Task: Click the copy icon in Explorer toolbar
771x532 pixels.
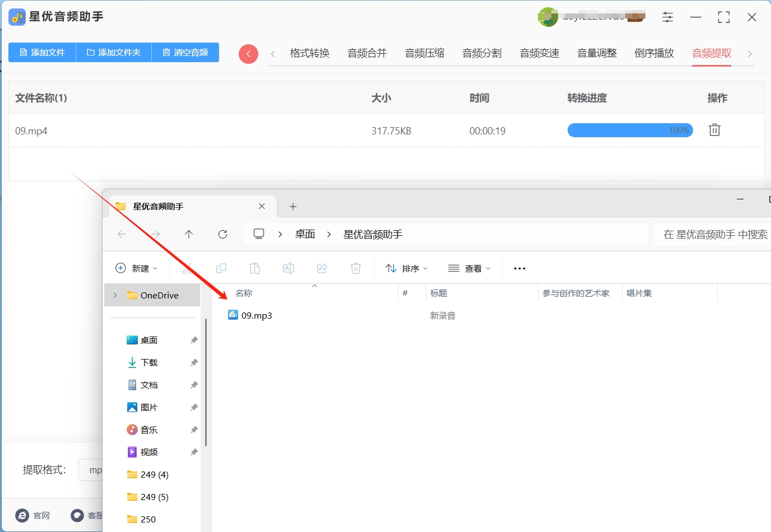Action: coord(221,268)
